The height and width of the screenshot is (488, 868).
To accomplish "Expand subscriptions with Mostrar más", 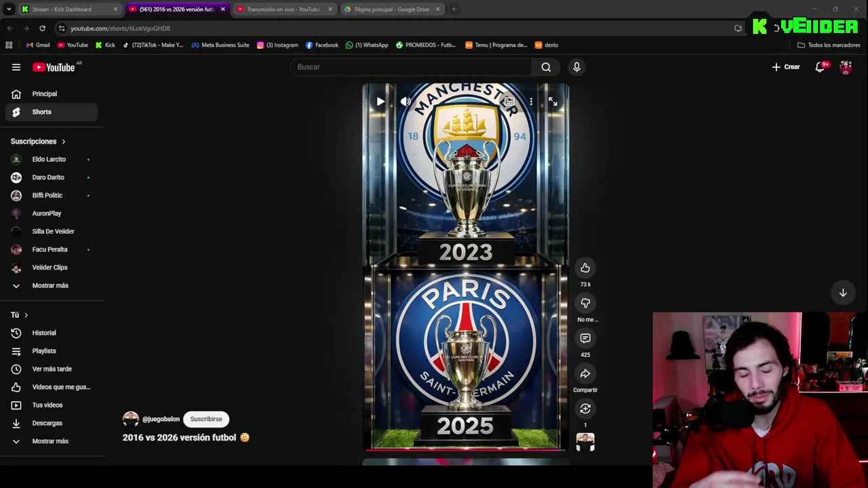I will pos(52,285).
